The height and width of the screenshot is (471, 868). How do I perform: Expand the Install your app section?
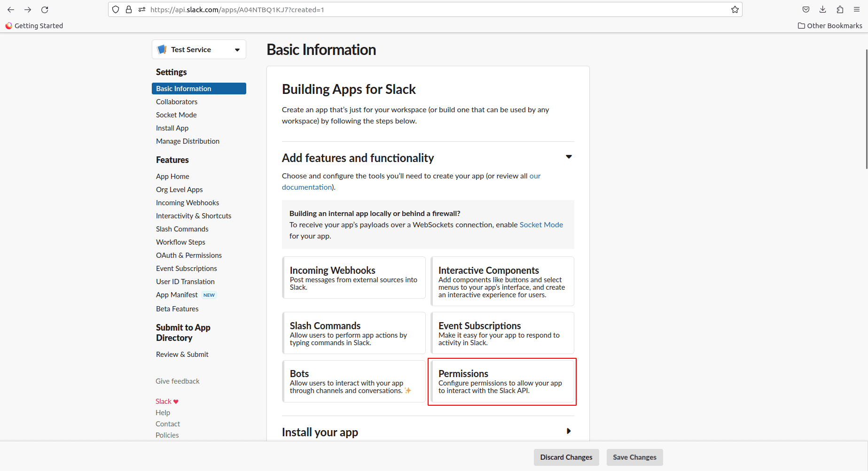[569, 431]
